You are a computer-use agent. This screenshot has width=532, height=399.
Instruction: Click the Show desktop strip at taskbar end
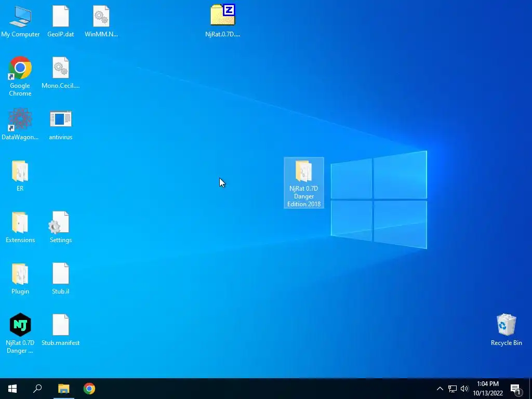click(530, 389)
